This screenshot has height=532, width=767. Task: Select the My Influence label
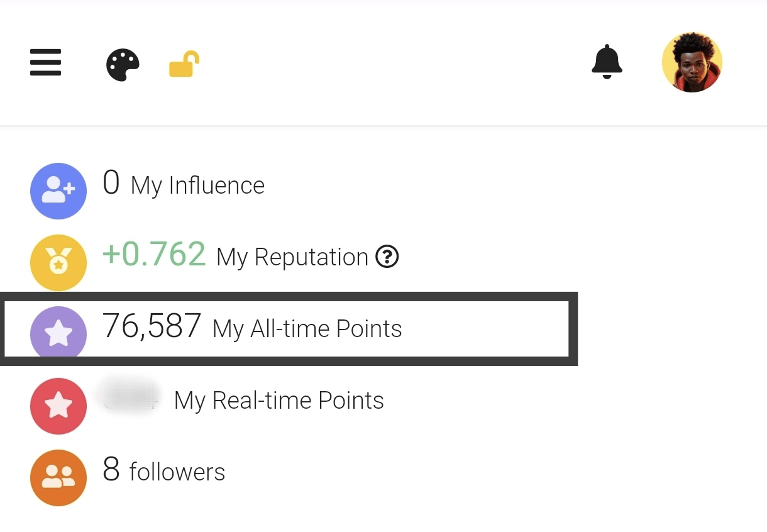point(197,186)
